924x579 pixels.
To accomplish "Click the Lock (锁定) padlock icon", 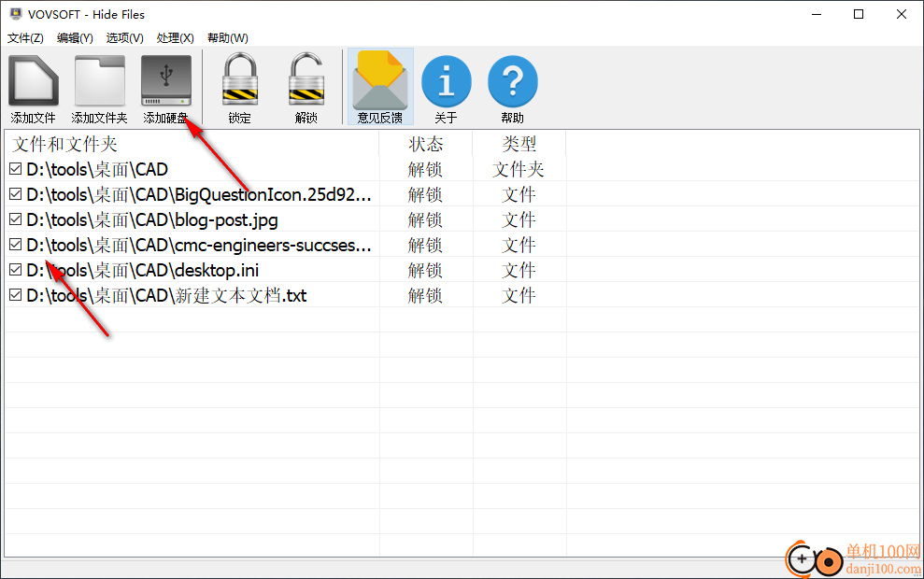I will pyautogui.click(x=240, y=80).
